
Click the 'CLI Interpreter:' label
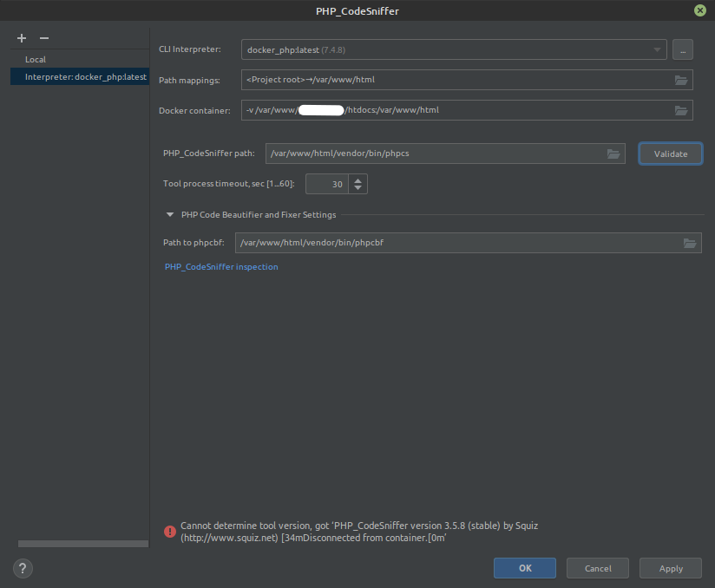coord(190,49)
